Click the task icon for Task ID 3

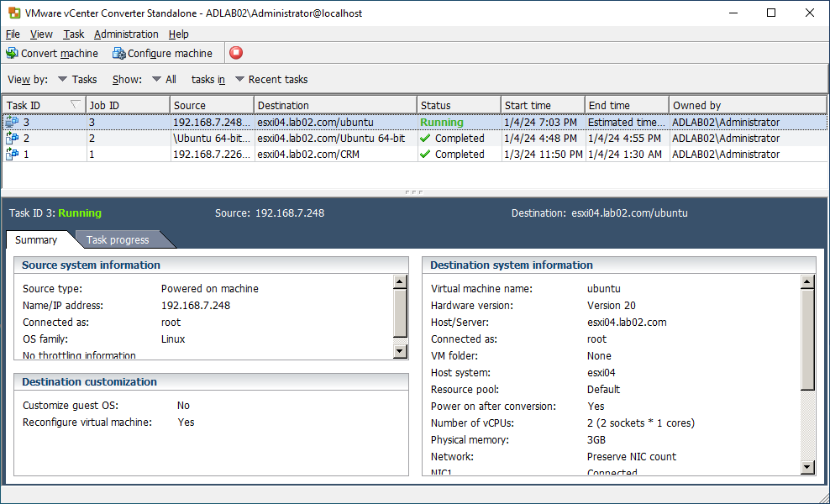[x=12, y=123]
